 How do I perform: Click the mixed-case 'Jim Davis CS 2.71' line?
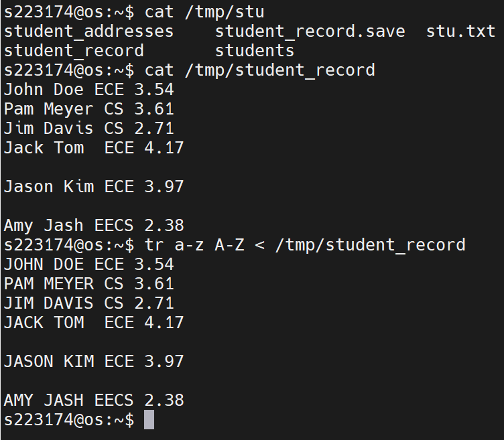point(88,129)
